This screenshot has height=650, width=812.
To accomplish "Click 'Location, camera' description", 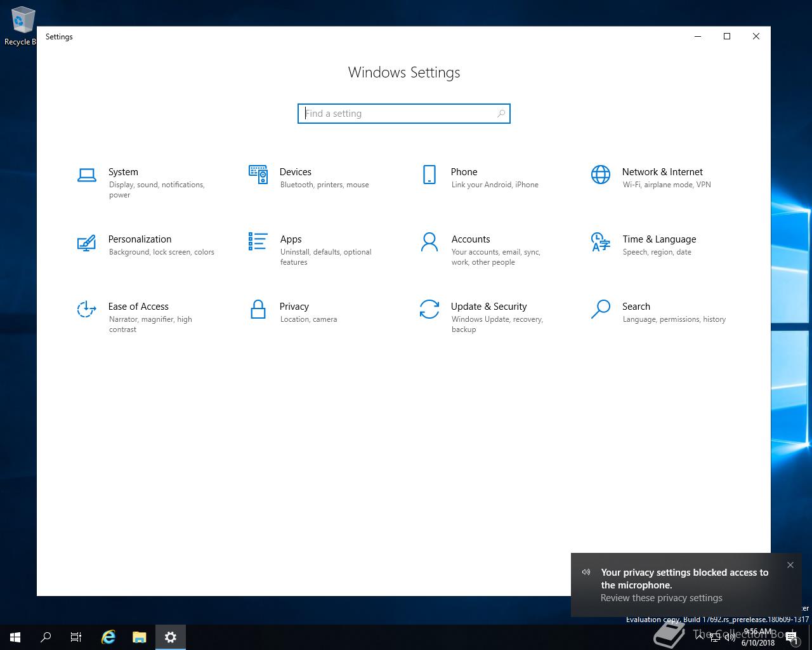I will 309,319.
